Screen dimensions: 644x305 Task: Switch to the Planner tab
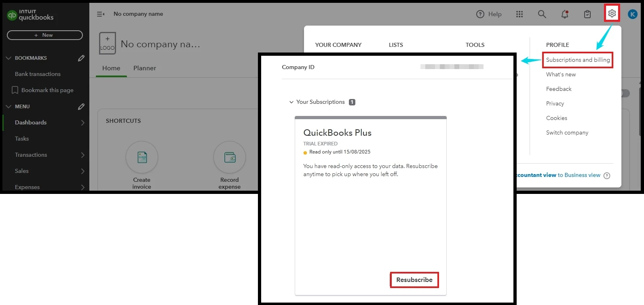(x=145, y=68)
